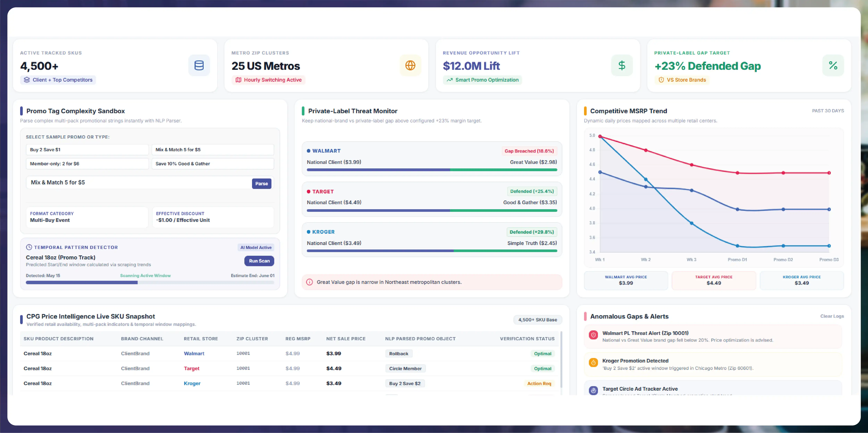Image resolution: width=868 pixels, height=433 pixels.
Task: Click the Walmart PL Threat Alert (Zip 10001) title
Action: click(645, 333)
